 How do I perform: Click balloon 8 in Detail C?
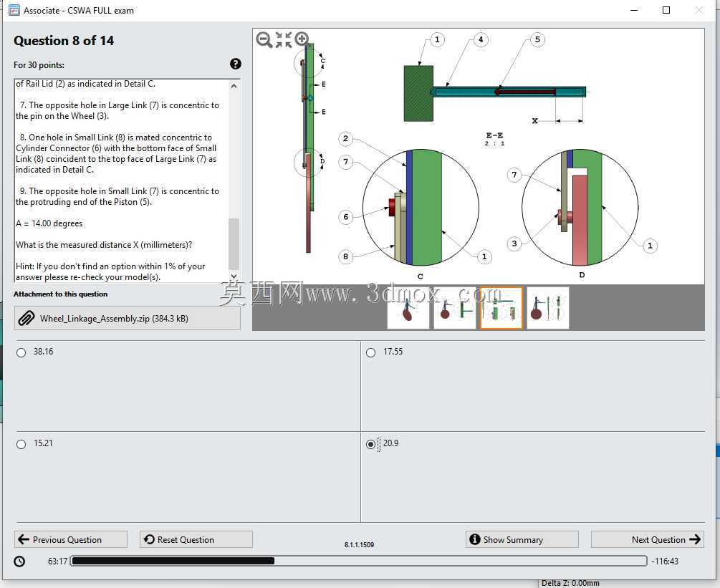pos(346,256)
